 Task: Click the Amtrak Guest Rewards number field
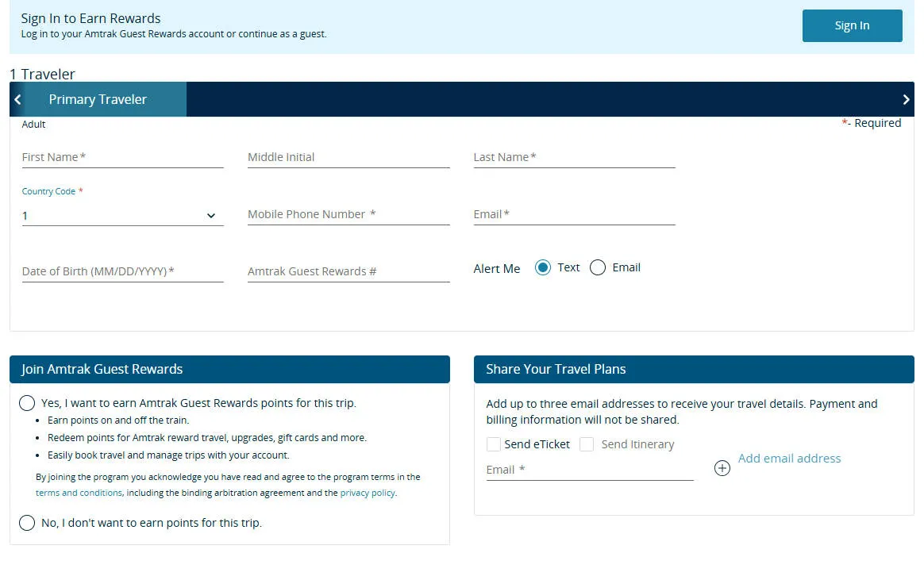[x=348, y=272]
